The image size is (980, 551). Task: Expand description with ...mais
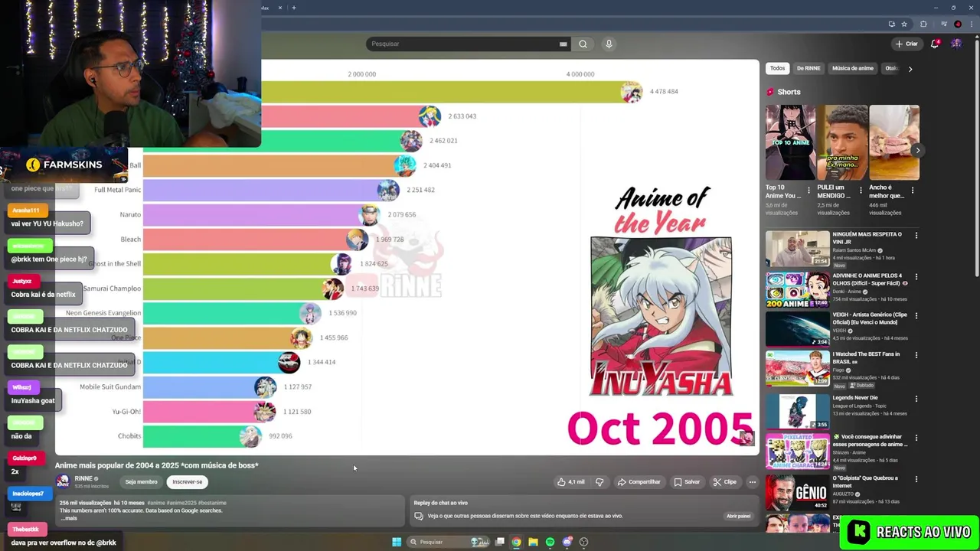pyautogui.click(x=69, y=518)
